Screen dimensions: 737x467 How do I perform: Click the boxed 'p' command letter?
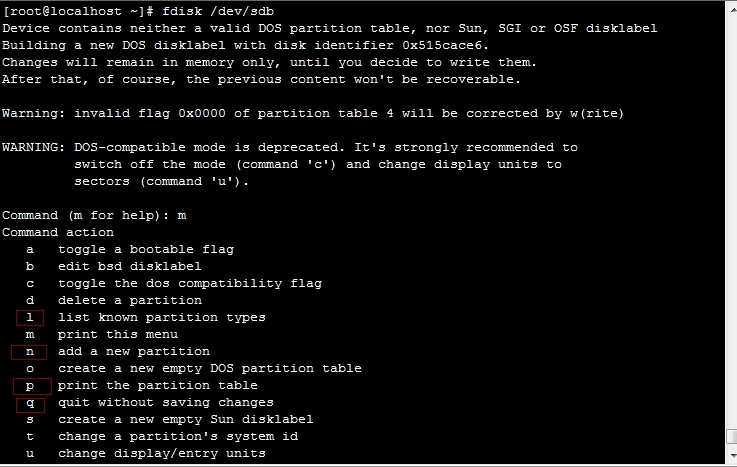32,386
